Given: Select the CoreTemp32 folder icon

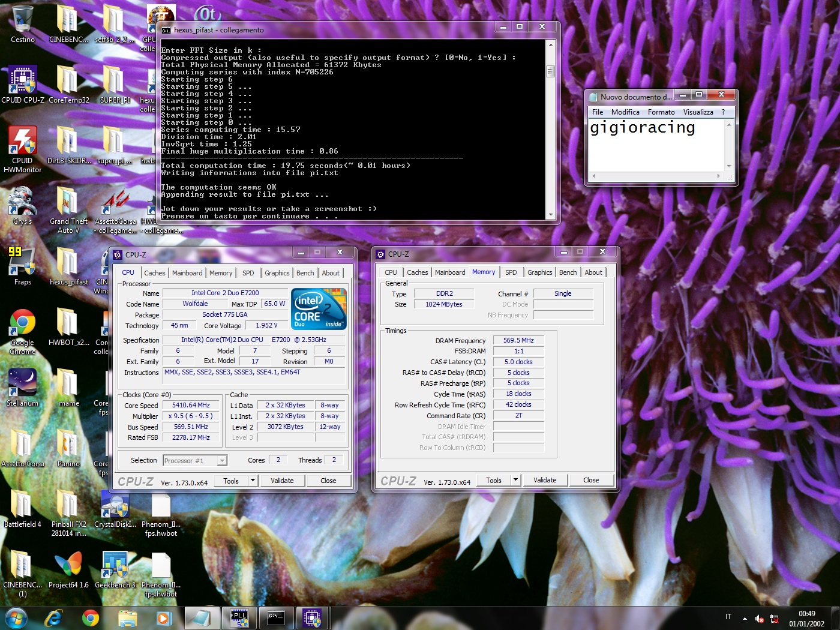Looking at the screenshot, I should [68, 85].
